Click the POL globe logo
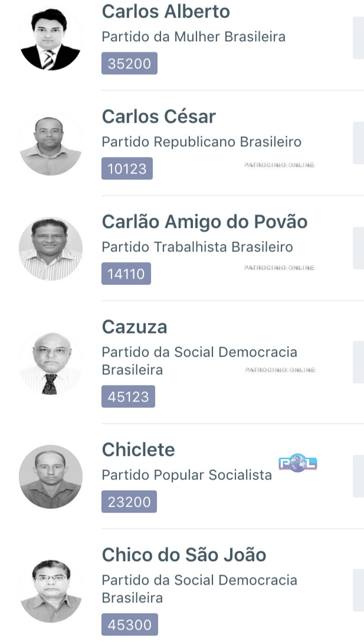Image resolution: width=364 pixels, height=642 pixels. (298, 463)
